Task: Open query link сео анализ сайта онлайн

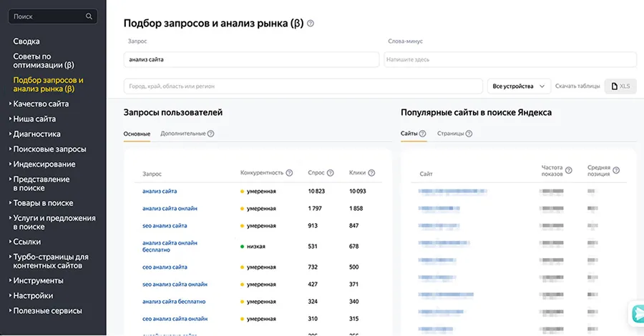Action: click(175, 319)
